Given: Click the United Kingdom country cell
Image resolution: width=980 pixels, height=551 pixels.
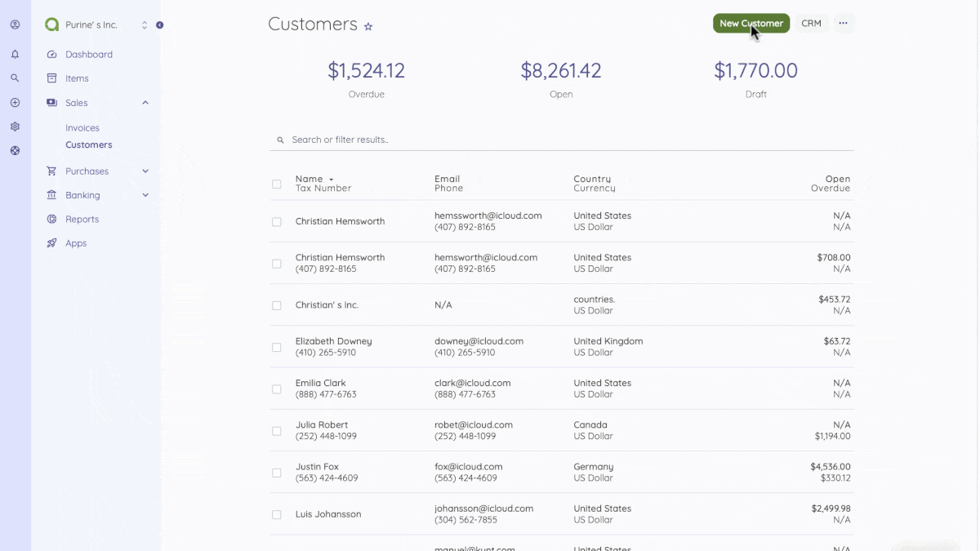Looking at the screenshot, I should 608,341.
